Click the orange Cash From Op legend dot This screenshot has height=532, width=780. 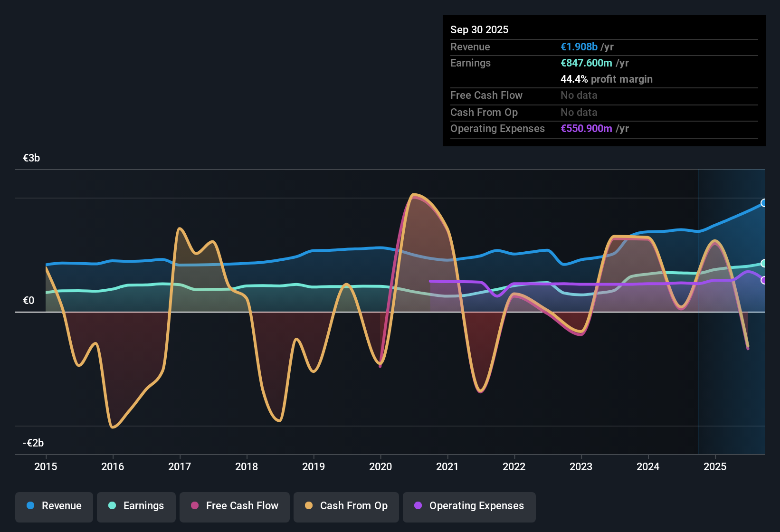click(309, 506)
